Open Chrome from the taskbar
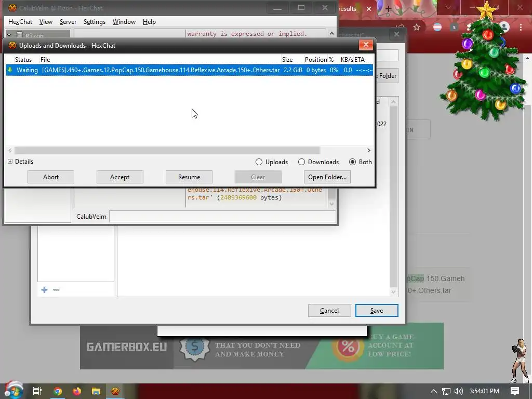Viewport: 532px width, 399px height. click(x=58, y=391)
